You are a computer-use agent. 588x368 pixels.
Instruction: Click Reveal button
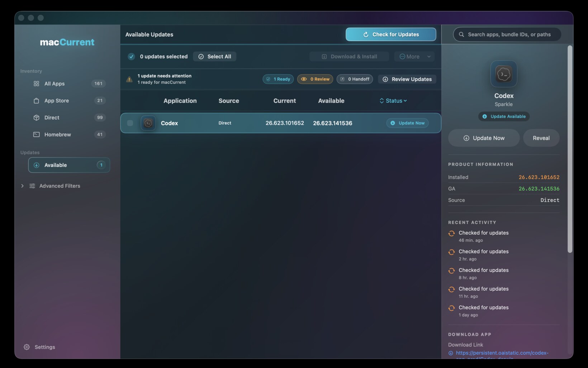pyautogui.click(x=541, y=138)
